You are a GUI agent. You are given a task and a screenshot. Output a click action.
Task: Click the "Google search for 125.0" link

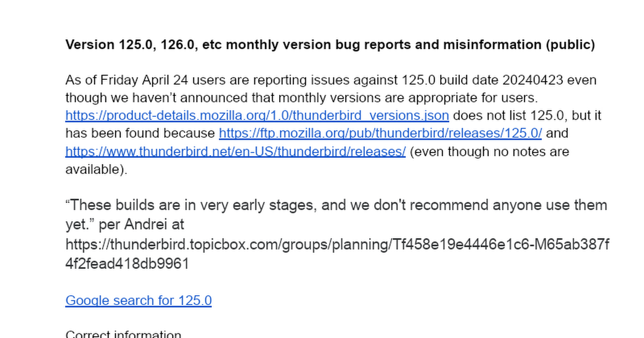(138, 300)
